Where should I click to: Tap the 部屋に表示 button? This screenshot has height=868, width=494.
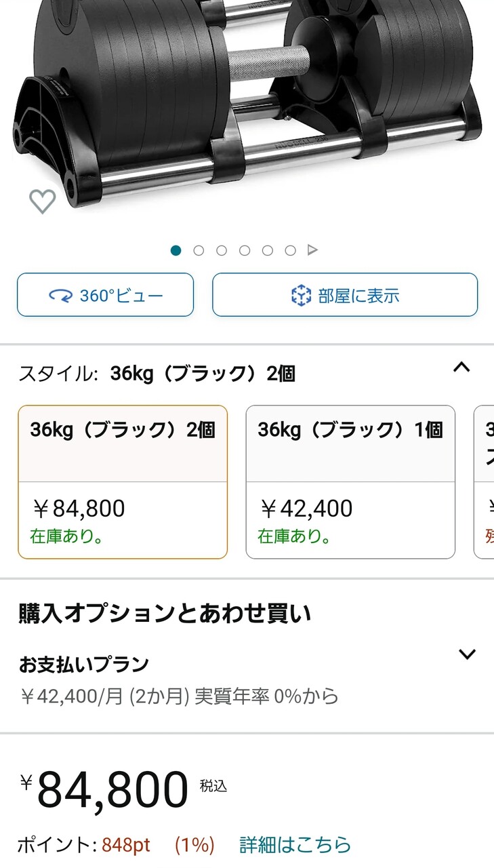(x=345, y=295)
